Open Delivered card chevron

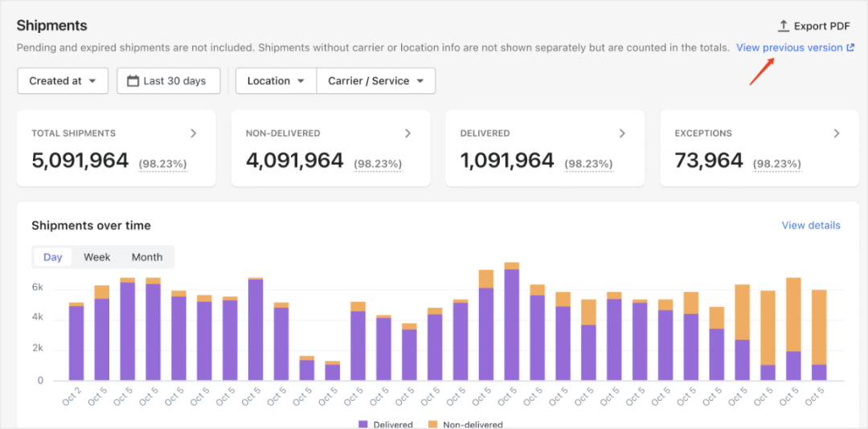pyautogui.click(x=622, y=133)
